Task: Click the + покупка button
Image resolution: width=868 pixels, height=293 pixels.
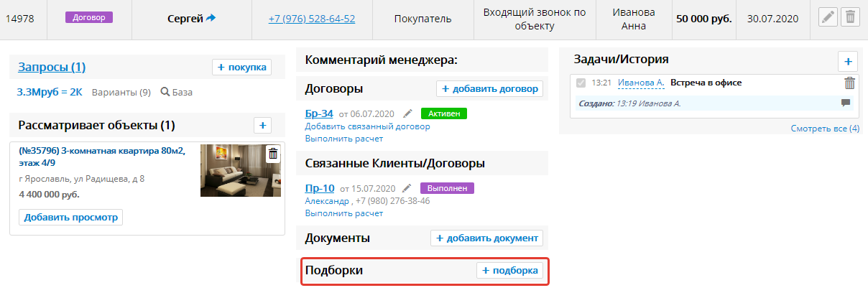Action: point(241,68)
